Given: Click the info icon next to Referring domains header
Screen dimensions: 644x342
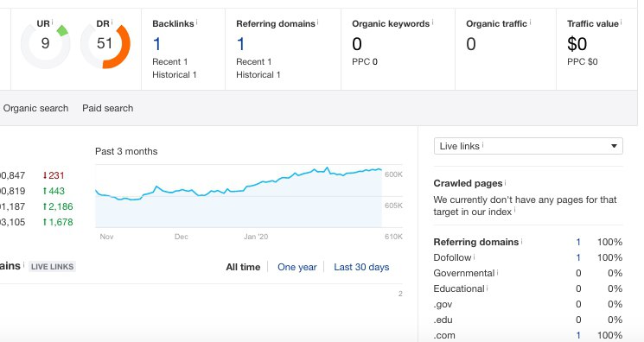Looking at the screenshot, I should click(317, 22).
